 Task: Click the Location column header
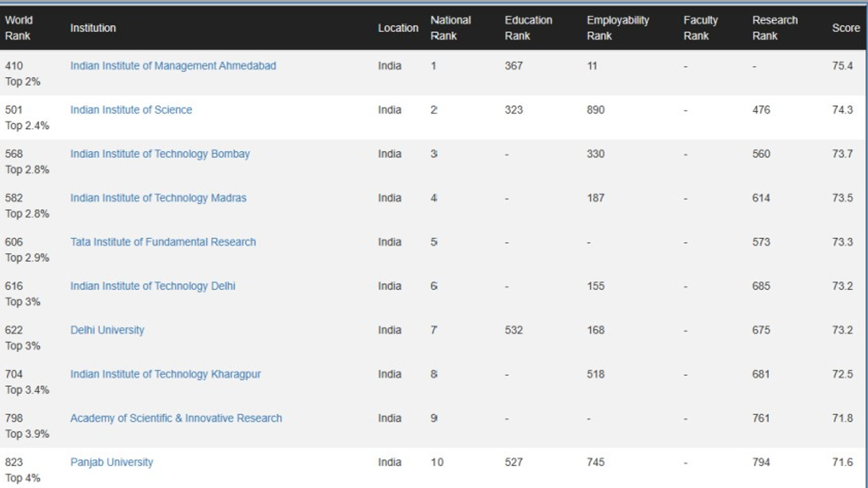tap(398, 28)
